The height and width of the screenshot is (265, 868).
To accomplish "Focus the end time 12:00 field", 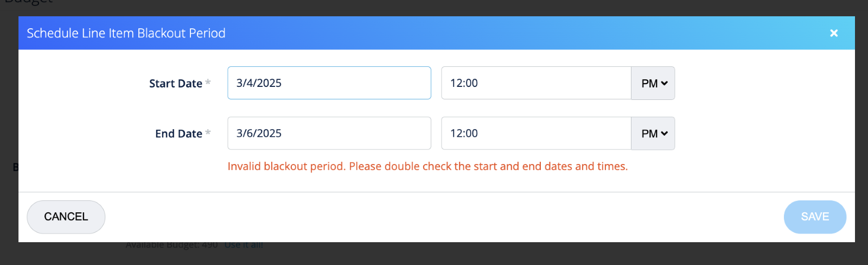I will click(x=536, y=134).
